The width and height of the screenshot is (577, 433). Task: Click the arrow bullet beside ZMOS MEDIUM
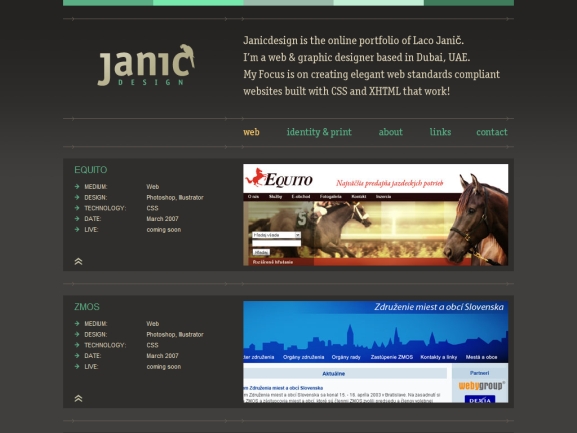(77, 323)
